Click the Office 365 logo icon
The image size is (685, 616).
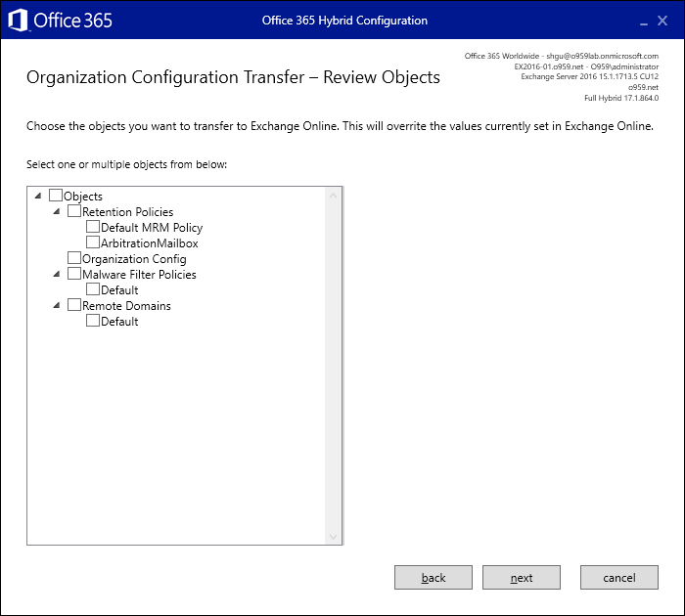pyautogui.click(x=18, y=21)
